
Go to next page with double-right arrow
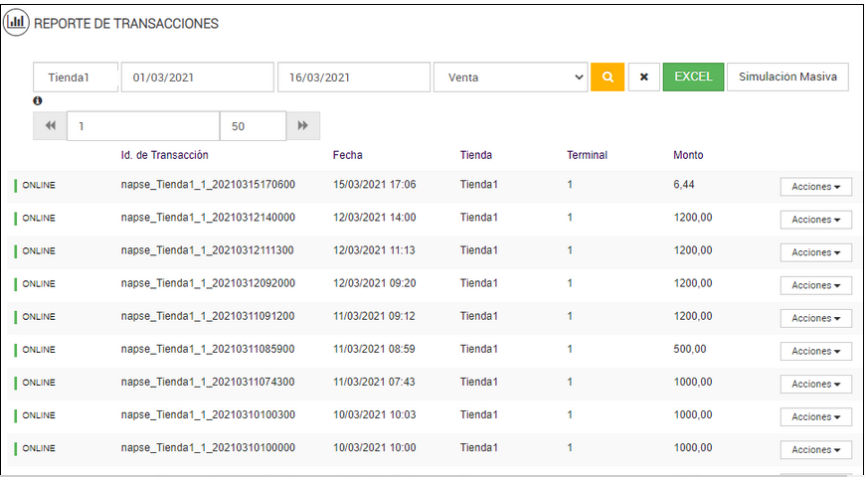[x=303, y=126]
